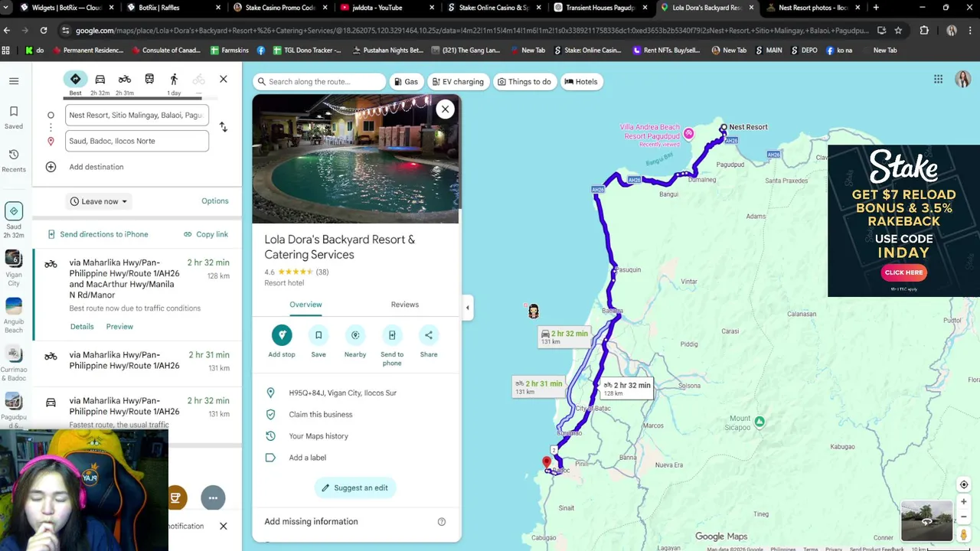Click Send directions to iPhone
980x551 pixels.
97,234
